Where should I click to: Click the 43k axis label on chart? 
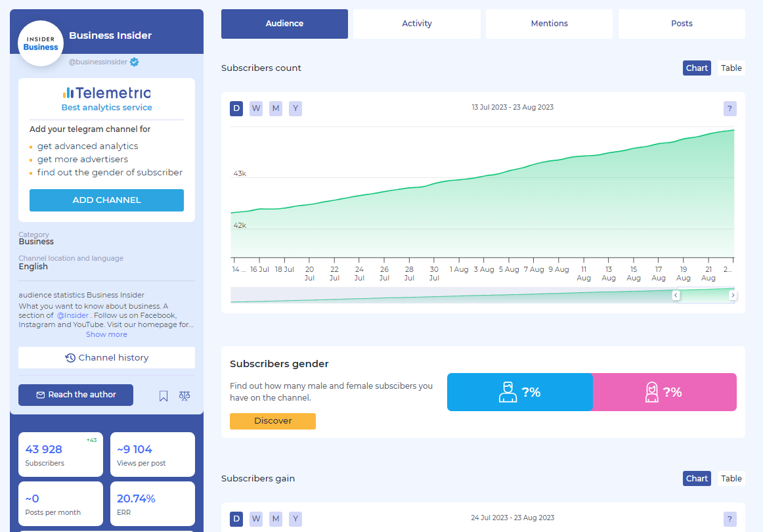click(x=240, y=173)
